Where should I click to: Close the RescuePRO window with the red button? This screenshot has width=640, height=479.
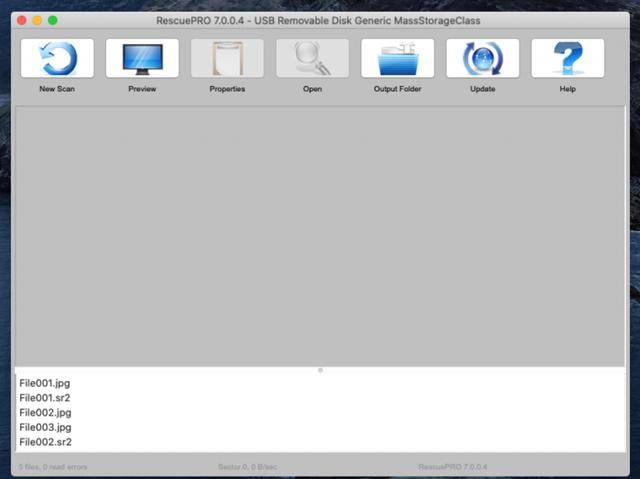[x=21, y=20]
